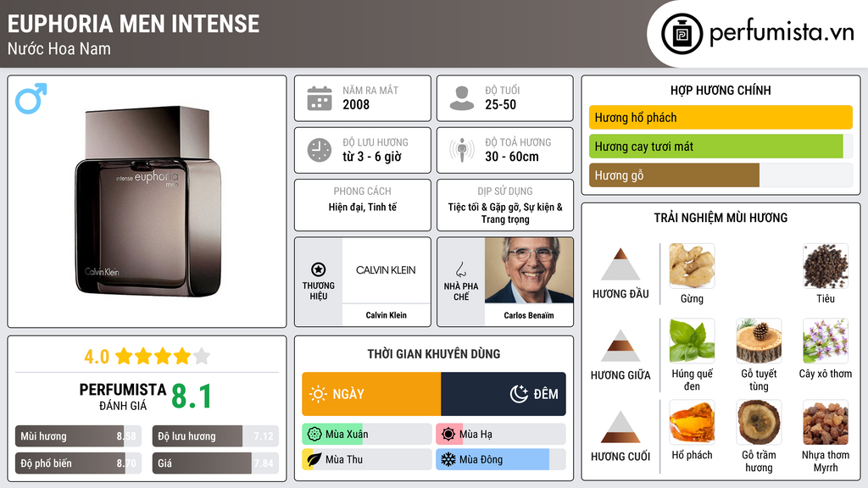Click the Hương hổ phách accord bar

pos(720,118)
